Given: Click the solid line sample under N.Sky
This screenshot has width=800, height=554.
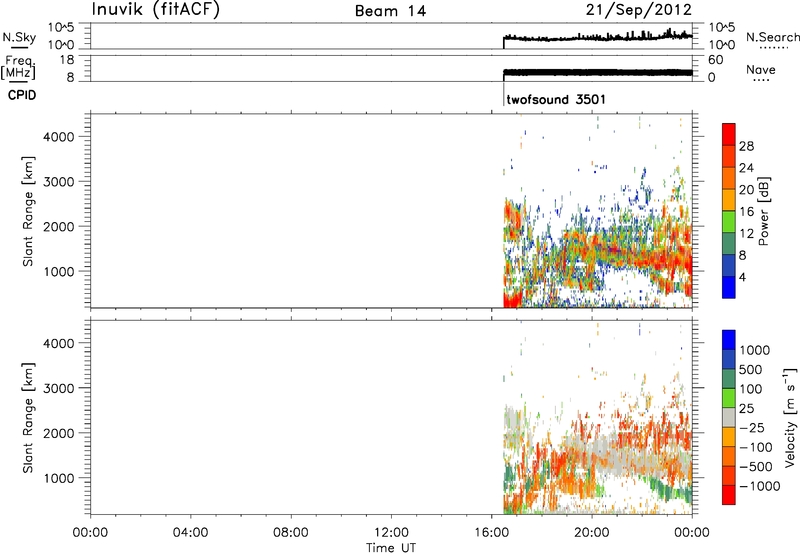Looking at the screenshot, I should [x=18, y=47].
